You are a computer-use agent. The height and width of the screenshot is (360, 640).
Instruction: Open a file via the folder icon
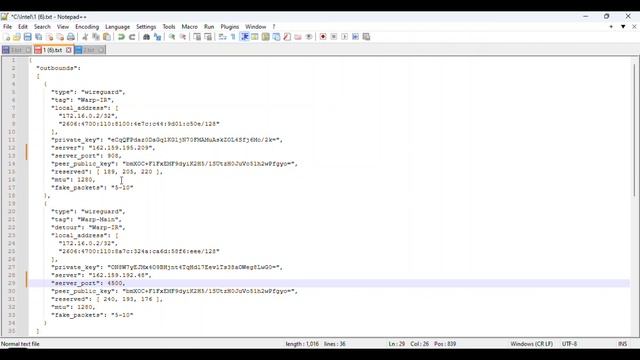point(17,37)
